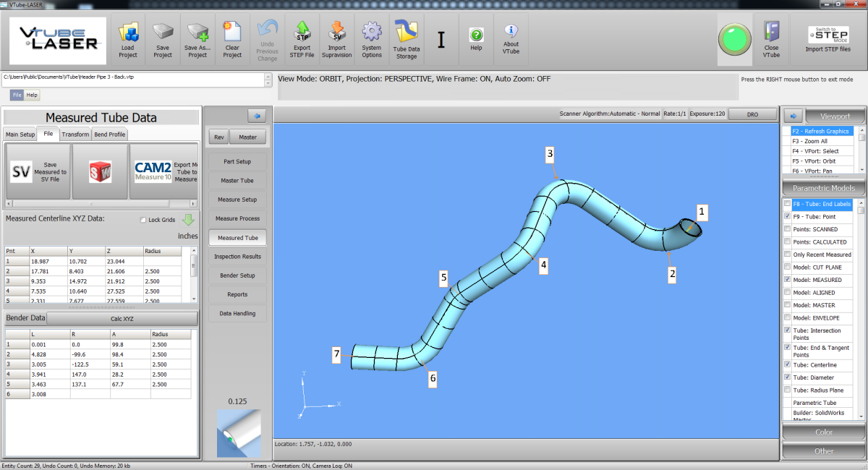Open the Inspection Results page

click(x=237, y=257)
